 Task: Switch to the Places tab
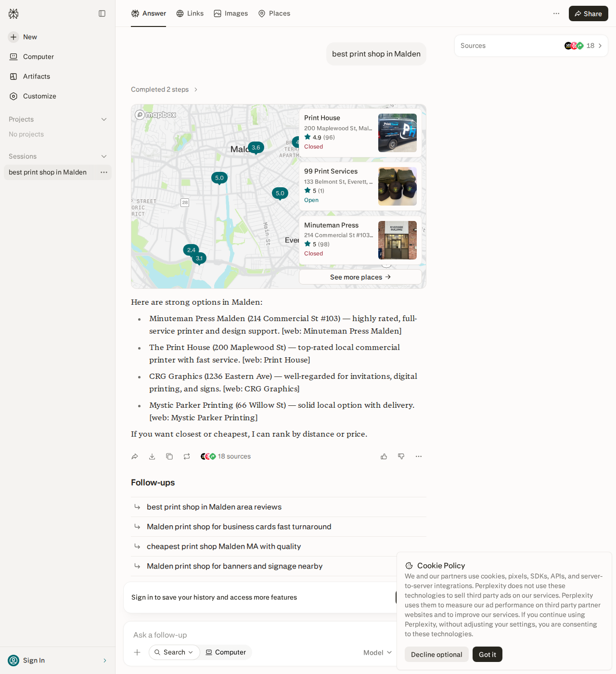(274, 13)
